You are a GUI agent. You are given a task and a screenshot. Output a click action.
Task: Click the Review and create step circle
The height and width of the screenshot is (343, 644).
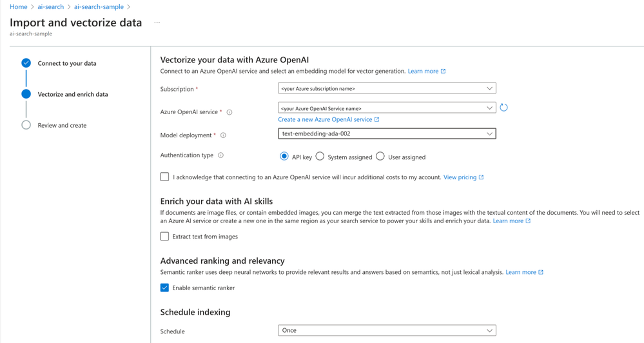[26, 125]
